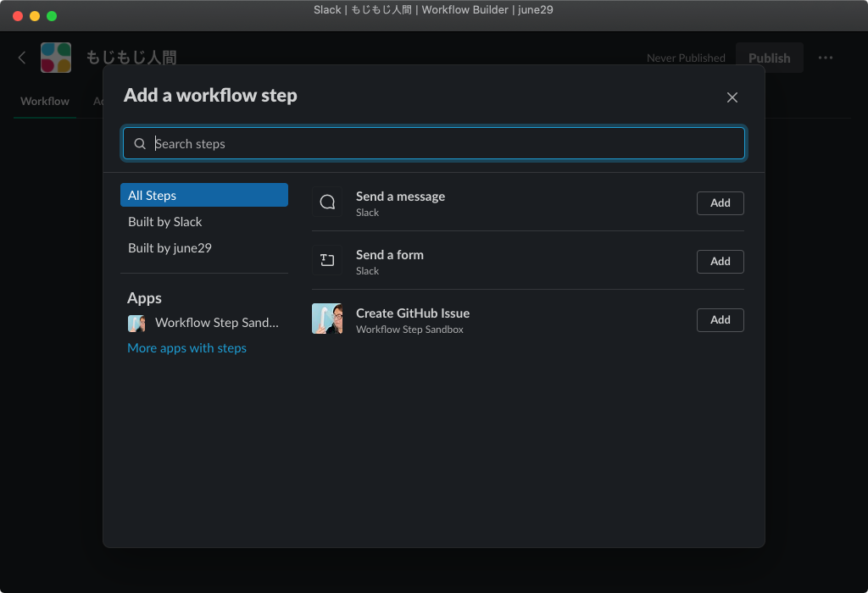Screen dimensions: 868x593
Task: Select the All Steps category
Action: pos(203,196)
